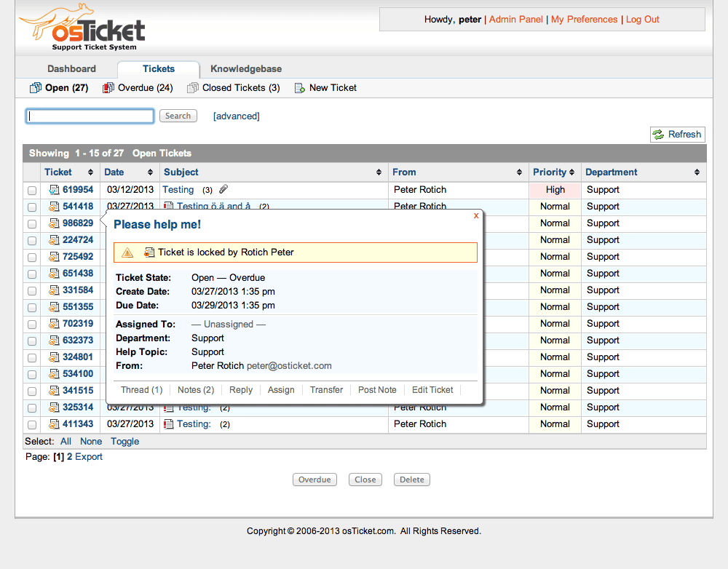Close the ticket preview popup
728x569 pixels.
coord(476,216)
